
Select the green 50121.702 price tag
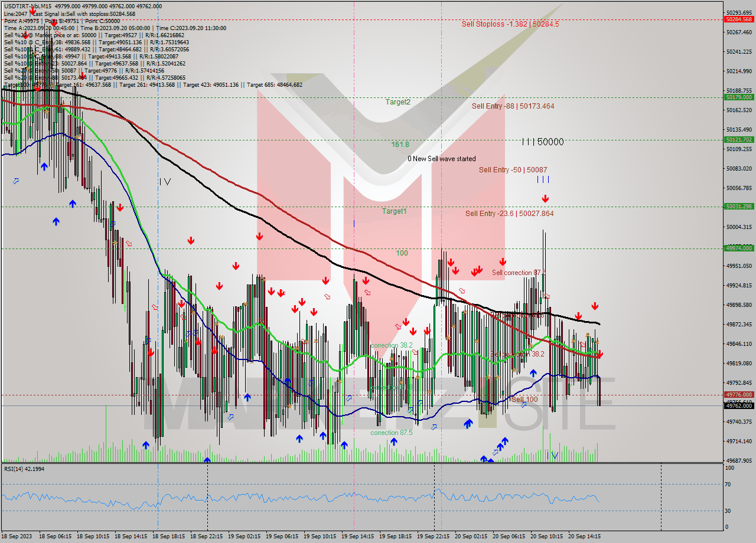pos(738,140)
